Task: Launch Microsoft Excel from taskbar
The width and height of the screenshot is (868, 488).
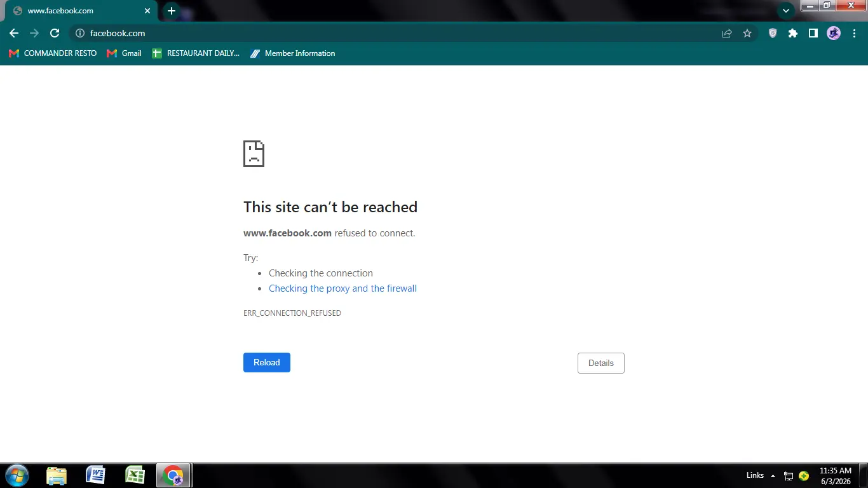Action: coord(135,475)
